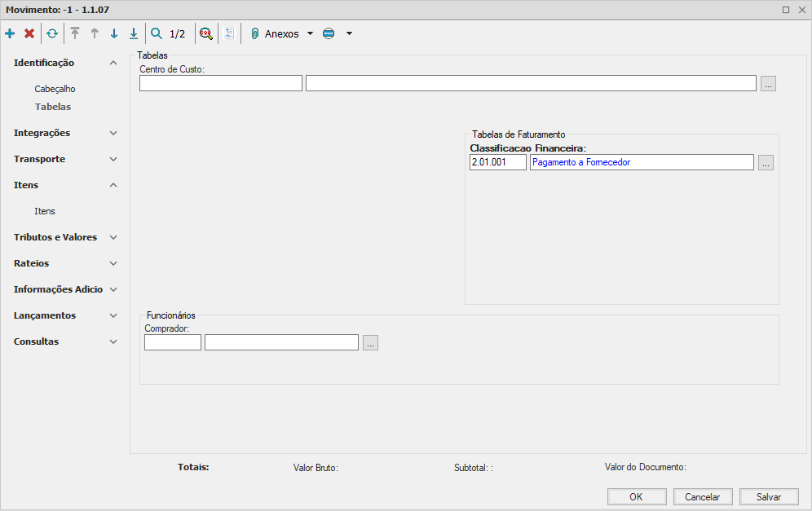Viewport: 812px width, 511px height.
Task: Click the OK button
Action: click(636, 497)
